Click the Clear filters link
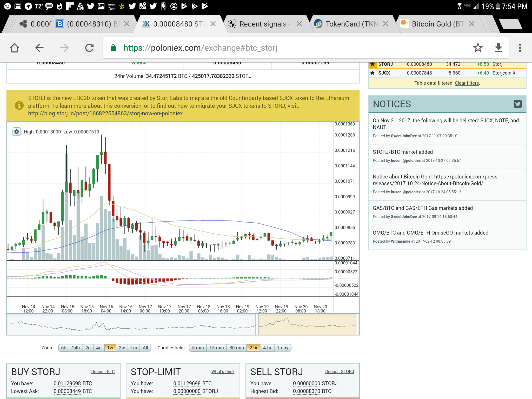 (x=467, y=83)
